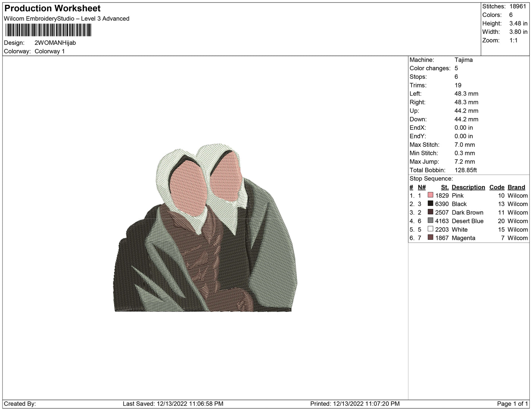
Task: Select the Pink description in stop 1
Action: [x=458, y=195]
